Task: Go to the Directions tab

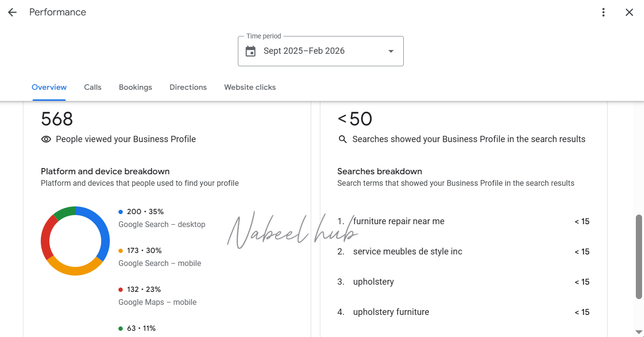Action: pyautogui.click(x=188, y=87)
